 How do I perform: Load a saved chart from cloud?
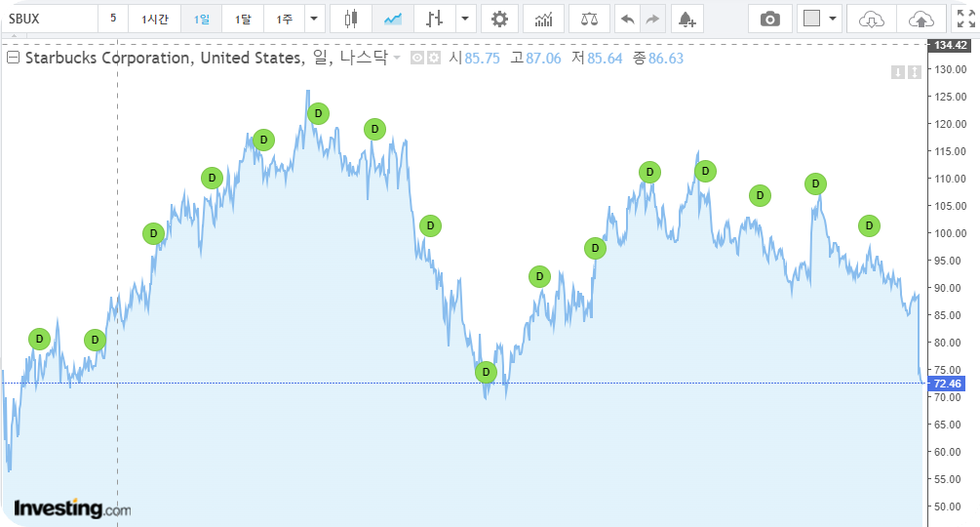pyautogui.click(x=871, y=19)
